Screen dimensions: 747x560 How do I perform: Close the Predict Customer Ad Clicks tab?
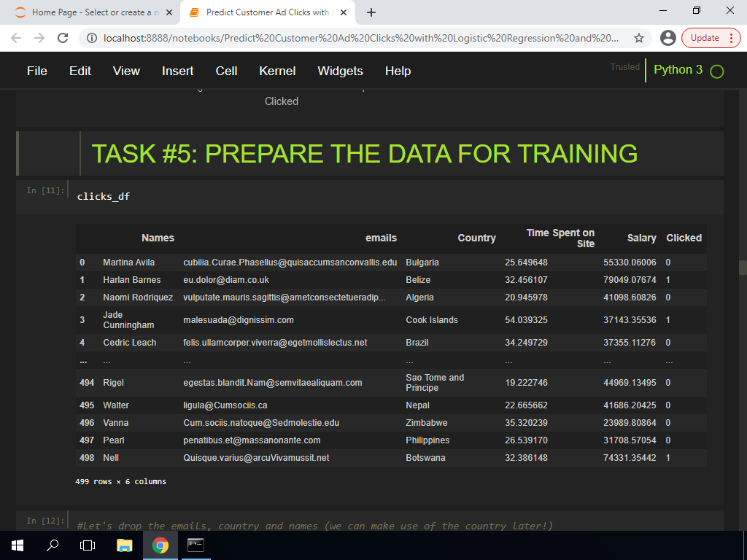344,12
